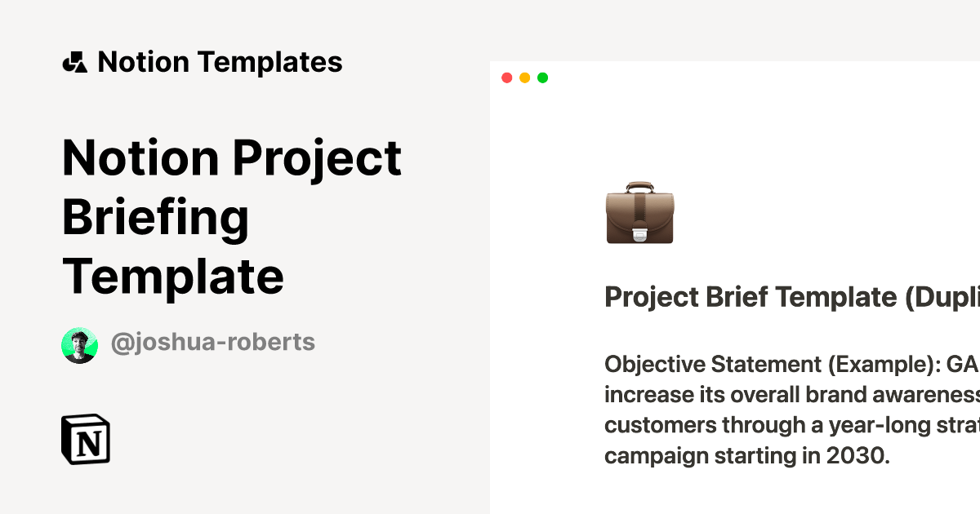Image resolution: width=980 pixels, height=514 pixels.
Task: Click the word "Project" in the large title
Action: (x=316, y=157)
